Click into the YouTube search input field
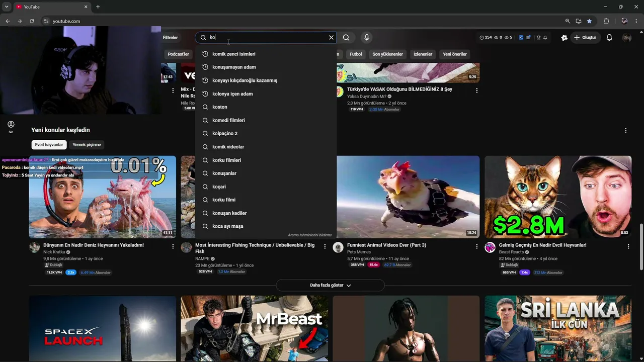Viewport: 644px width, 362px height. click(x=268, y=37)
